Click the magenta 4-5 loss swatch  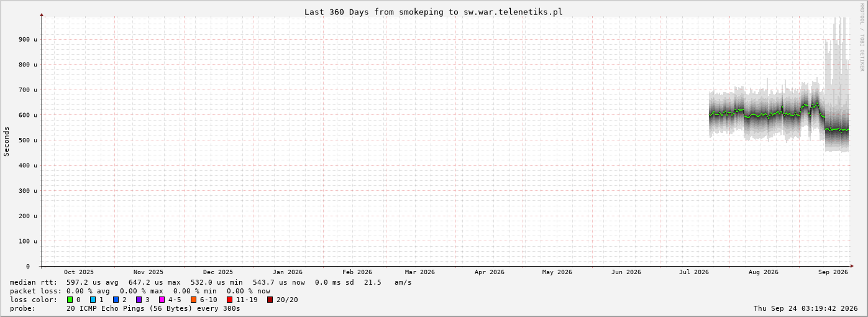(162, 300)
